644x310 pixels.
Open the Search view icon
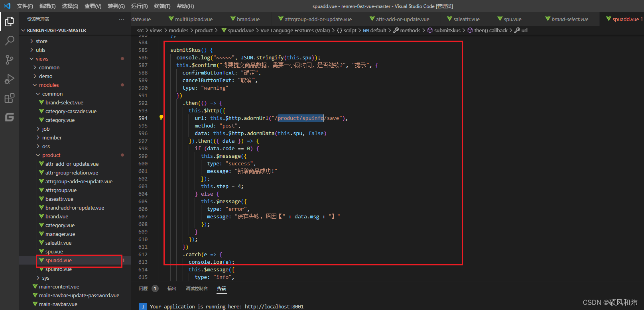(x=10, y=40)
